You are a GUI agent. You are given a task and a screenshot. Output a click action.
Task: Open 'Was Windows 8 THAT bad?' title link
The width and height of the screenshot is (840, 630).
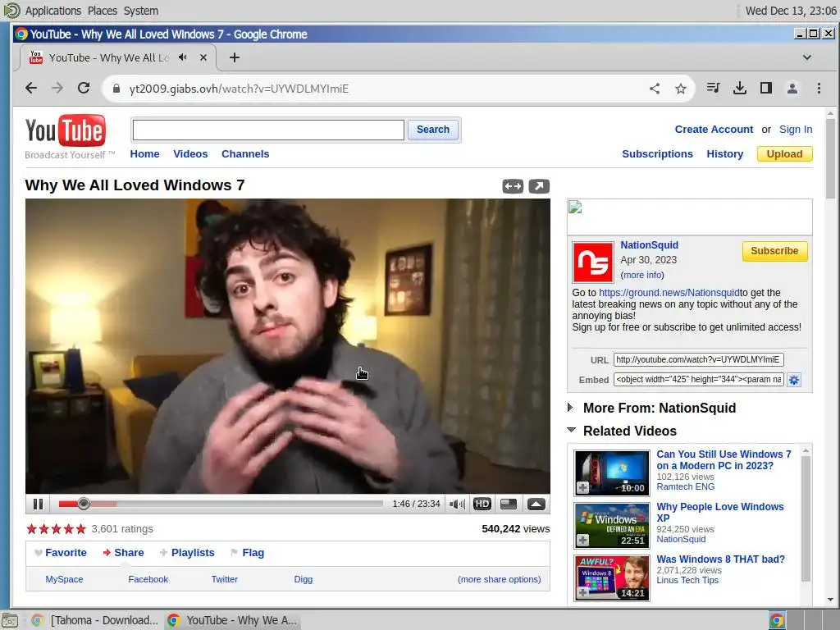point(720,559)
